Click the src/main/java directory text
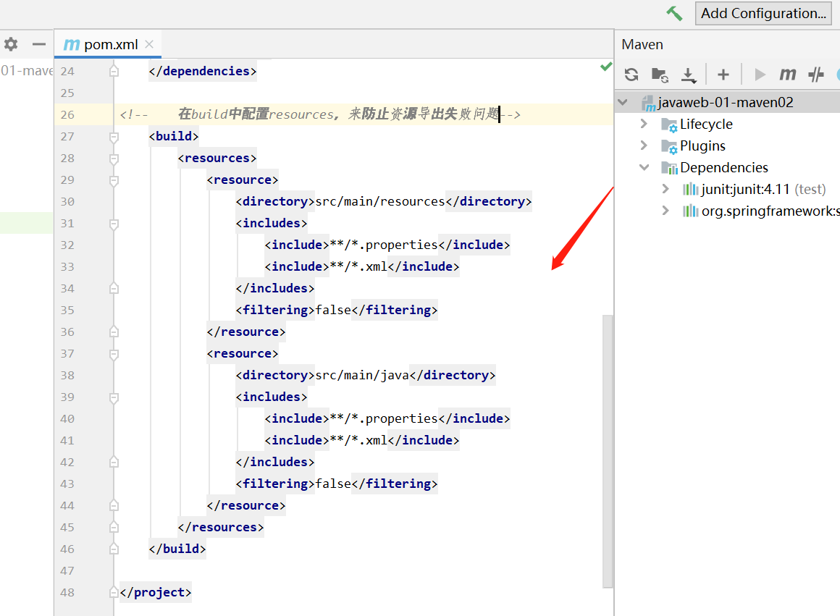The image size is (840, 616). (x=362, y=375)
